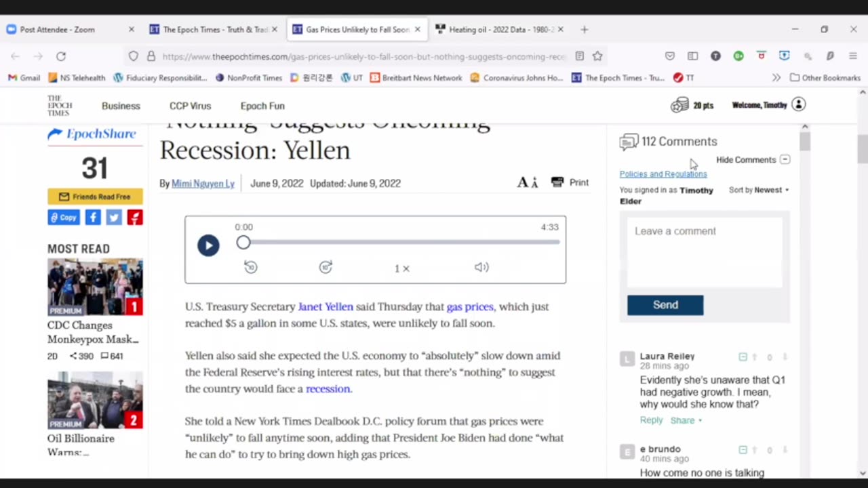868x488 pixels.
Task: Share the article on Twitter
Action: [x=114, y=218]
